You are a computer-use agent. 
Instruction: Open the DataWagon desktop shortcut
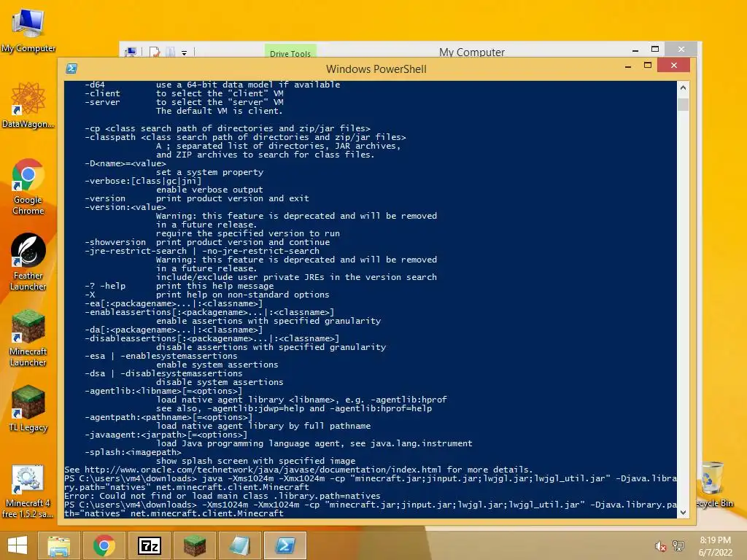pos(28,105)
